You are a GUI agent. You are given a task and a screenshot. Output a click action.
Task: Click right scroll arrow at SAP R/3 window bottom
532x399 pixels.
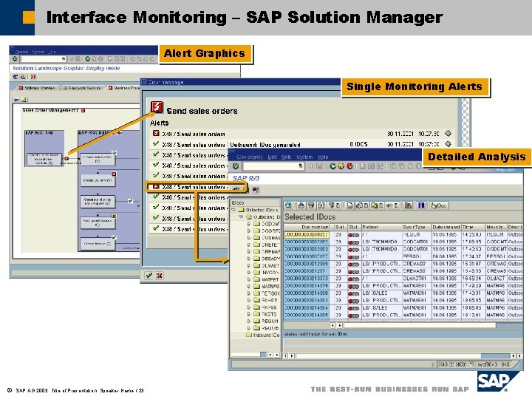click(519, 356)
